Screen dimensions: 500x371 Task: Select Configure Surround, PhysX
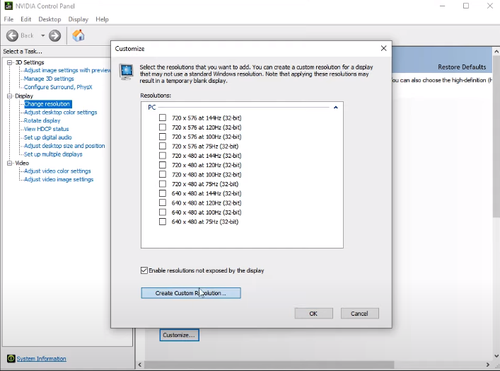point(58,87)
